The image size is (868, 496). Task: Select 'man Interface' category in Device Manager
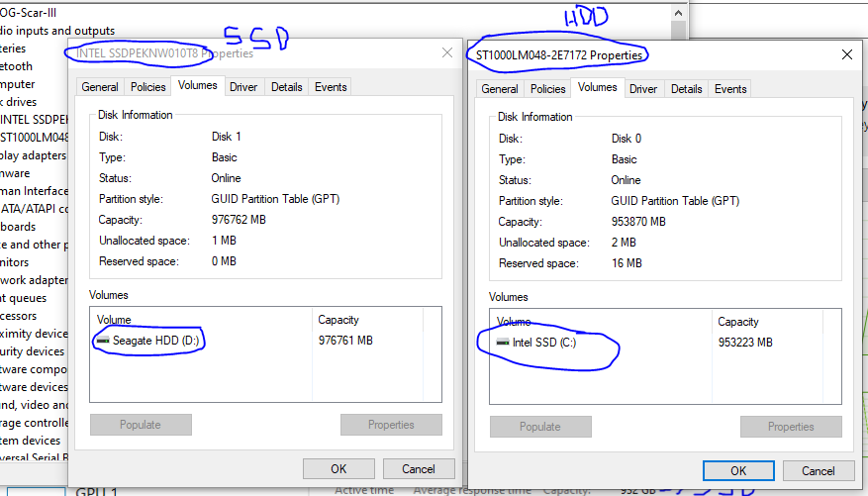click(34, 191)
